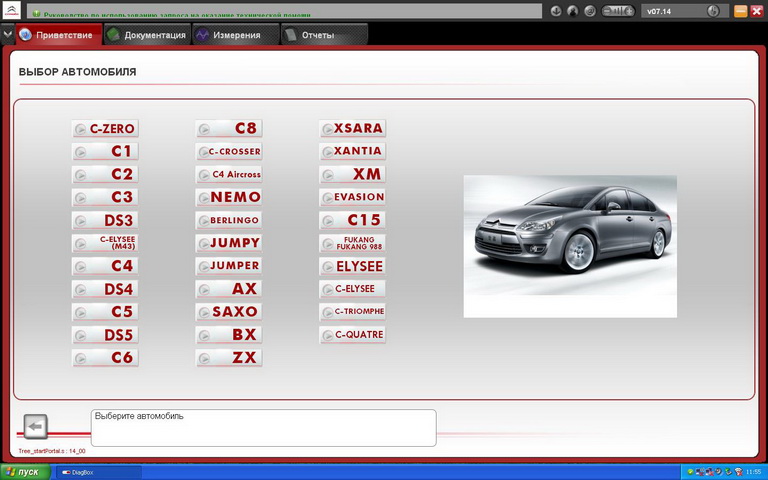
Task: Pick the DS4 model
Action: tap(105, 289)
